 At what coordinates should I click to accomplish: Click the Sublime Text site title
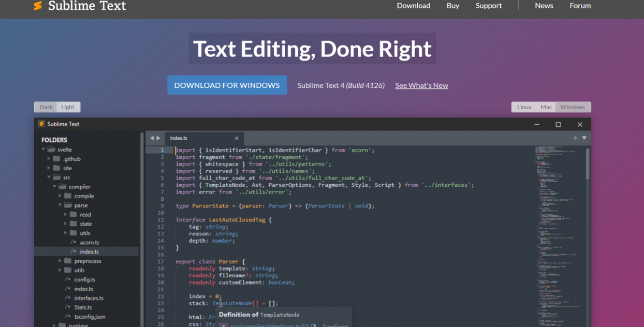click(87, 6)
